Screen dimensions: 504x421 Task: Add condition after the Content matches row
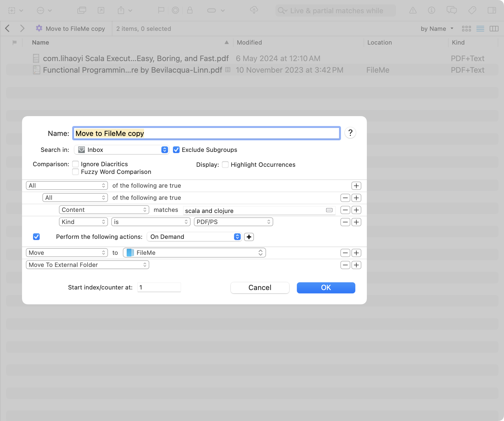point(356,210)
